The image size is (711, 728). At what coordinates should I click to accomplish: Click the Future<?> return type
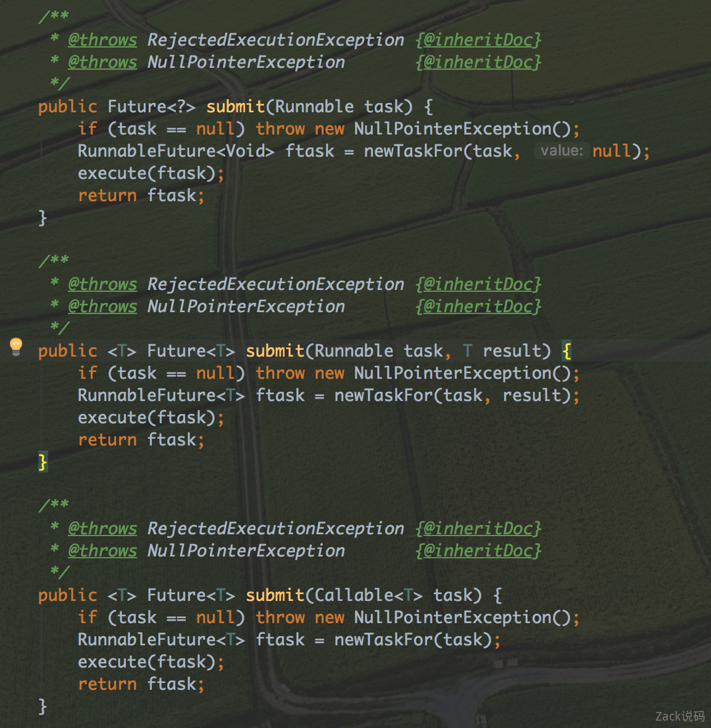(151, 107)
